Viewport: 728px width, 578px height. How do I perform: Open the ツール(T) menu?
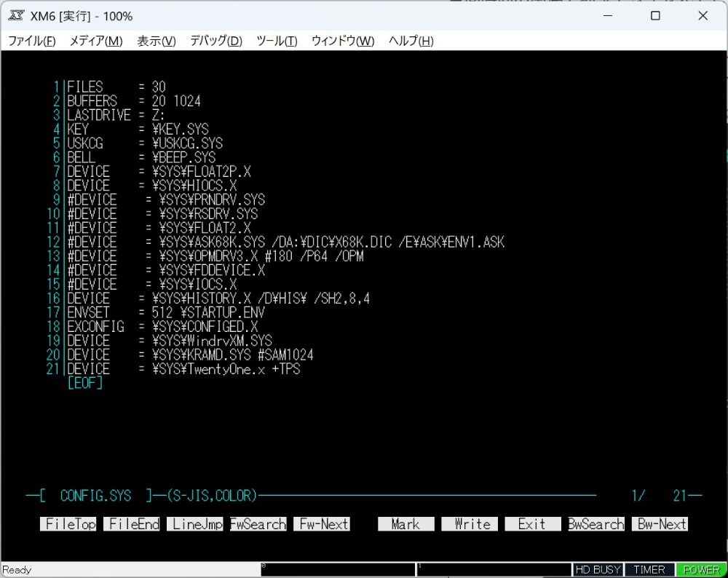[277, 41]
